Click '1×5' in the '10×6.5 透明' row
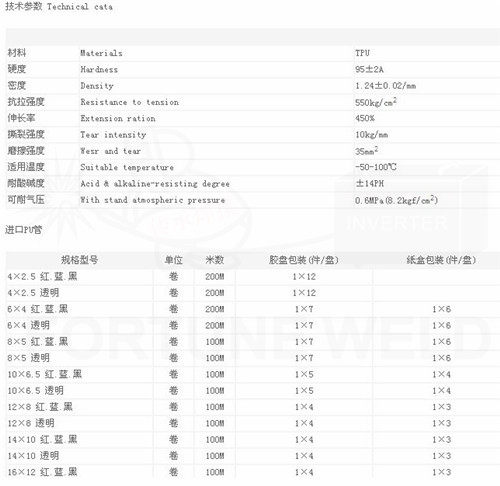The width and height of the screenshot is (500, 486). 304,391
